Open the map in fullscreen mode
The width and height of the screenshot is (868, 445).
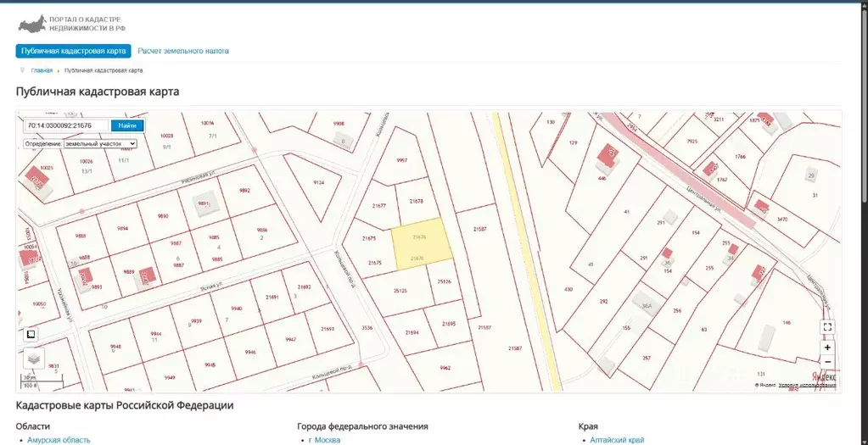tap(827, 326)
